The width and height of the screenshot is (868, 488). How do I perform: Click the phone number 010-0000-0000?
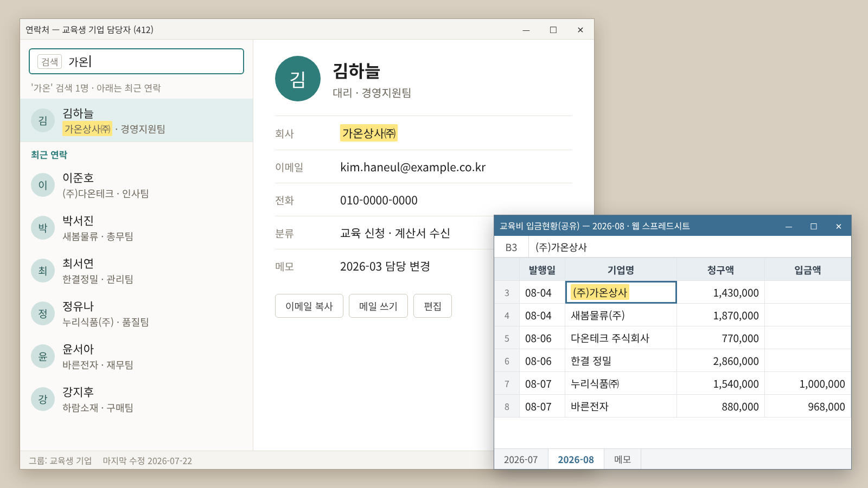click(379, 200)
